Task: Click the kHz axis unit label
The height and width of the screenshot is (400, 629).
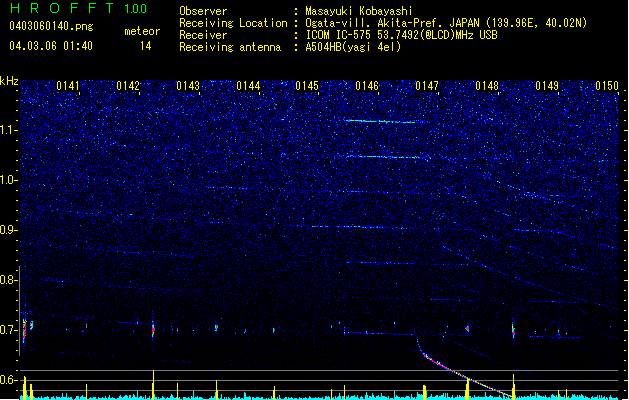Action: pos(9,81)
